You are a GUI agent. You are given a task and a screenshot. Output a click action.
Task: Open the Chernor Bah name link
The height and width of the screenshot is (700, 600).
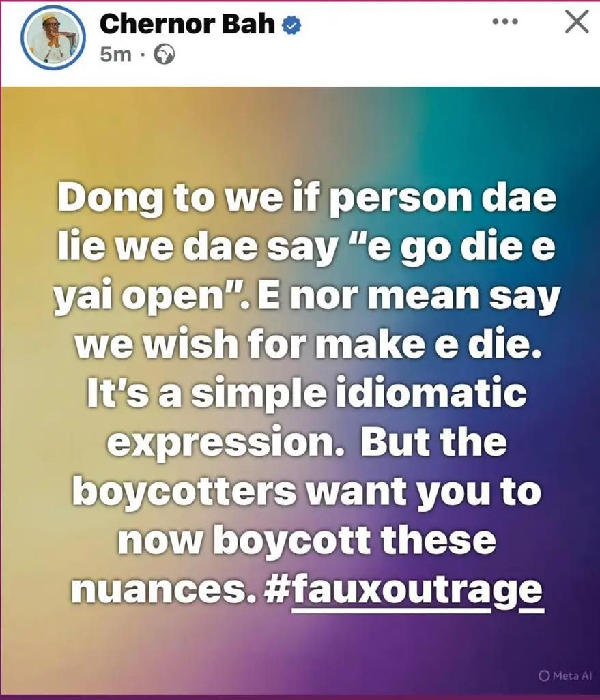(187, 24)
